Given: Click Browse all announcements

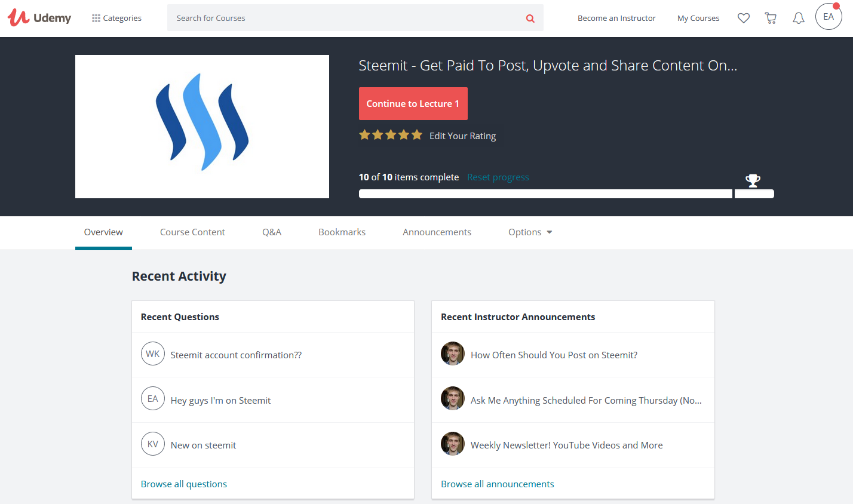Looking at the screenshot, I should [x=498, y=484].
